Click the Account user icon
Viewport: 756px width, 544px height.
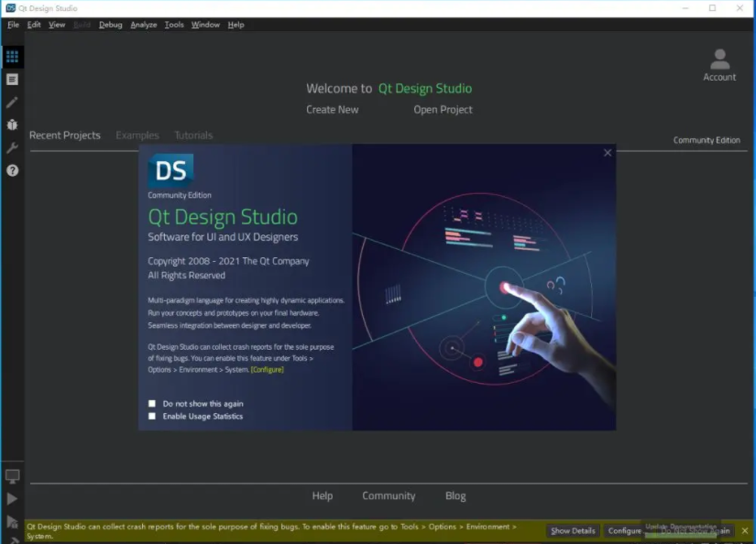pyautogui.click(x=719, y=65)
